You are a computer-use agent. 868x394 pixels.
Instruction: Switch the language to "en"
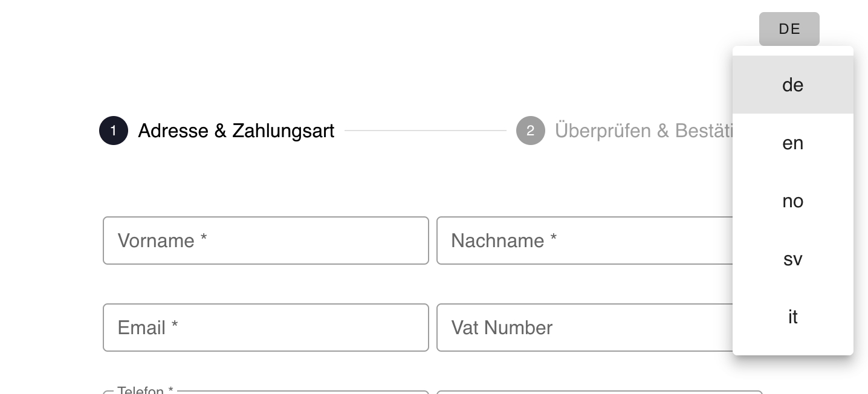pyautogui.click(x=792, y=143)
